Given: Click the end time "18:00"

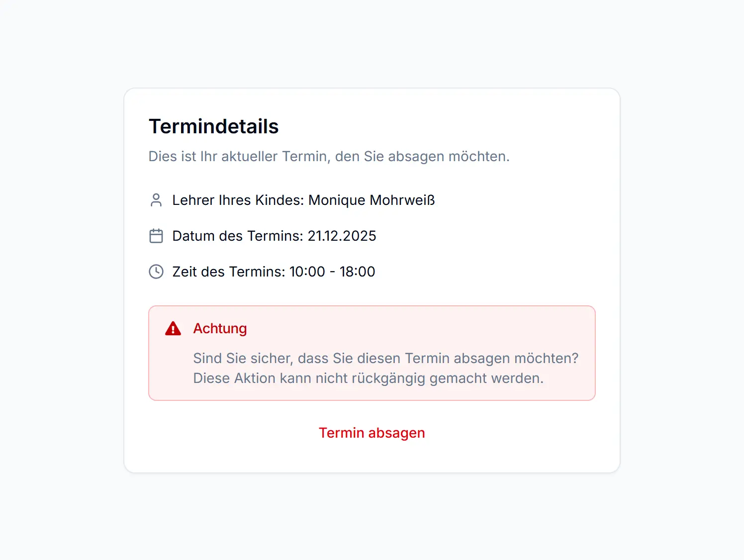Looking at the screenshot, I should pyautogui.click(x=357, y=272).
